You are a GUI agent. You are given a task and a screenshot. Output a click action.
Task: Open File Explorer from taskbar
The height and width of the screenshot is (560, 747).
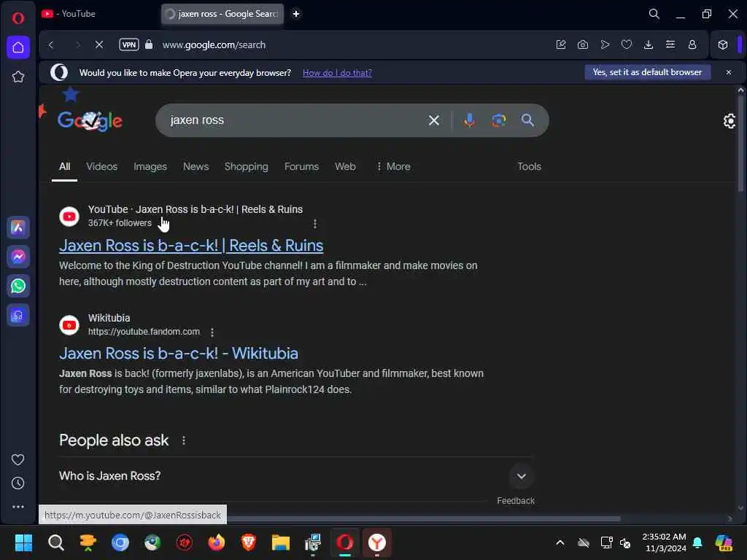(x=281, y=542)
